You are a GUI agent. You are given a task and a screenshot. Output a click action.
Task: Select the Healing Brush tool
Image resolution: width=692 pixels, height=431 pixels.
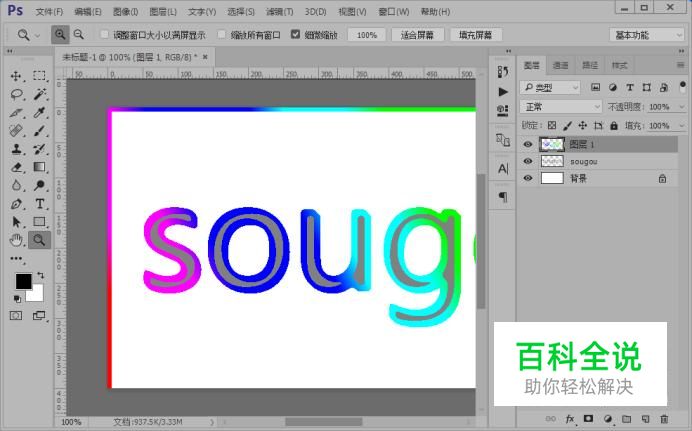tap(16, 131)
